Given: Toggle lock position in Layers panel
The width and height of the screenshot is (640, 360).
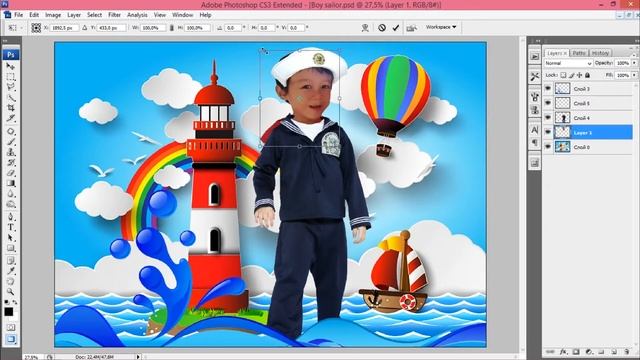Looking at the screenshot, I should click(x=579, y=75).
